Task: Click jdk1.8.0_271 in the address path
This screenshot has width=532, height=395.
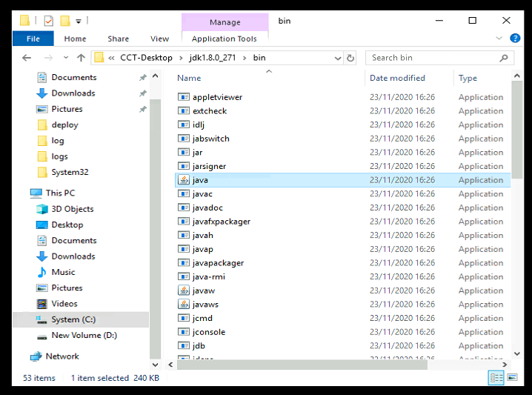Action: coord(213,58)
